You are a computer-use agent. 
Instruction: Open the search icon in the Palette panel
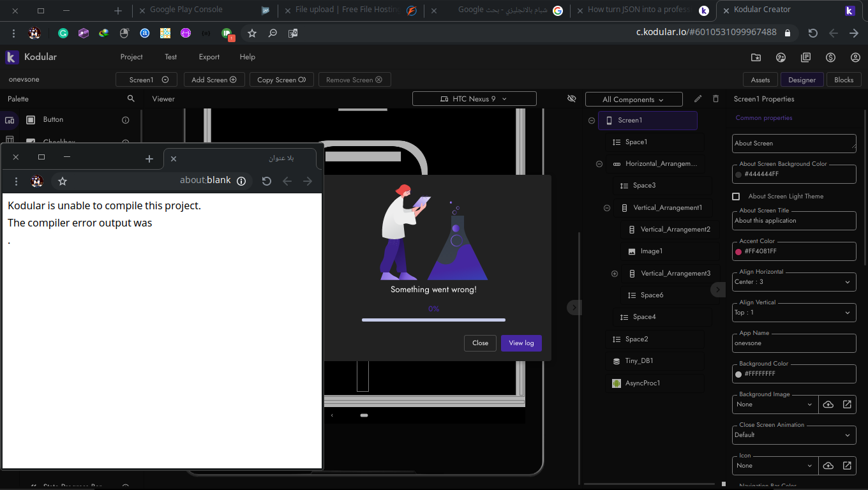[x=131, y=98]
